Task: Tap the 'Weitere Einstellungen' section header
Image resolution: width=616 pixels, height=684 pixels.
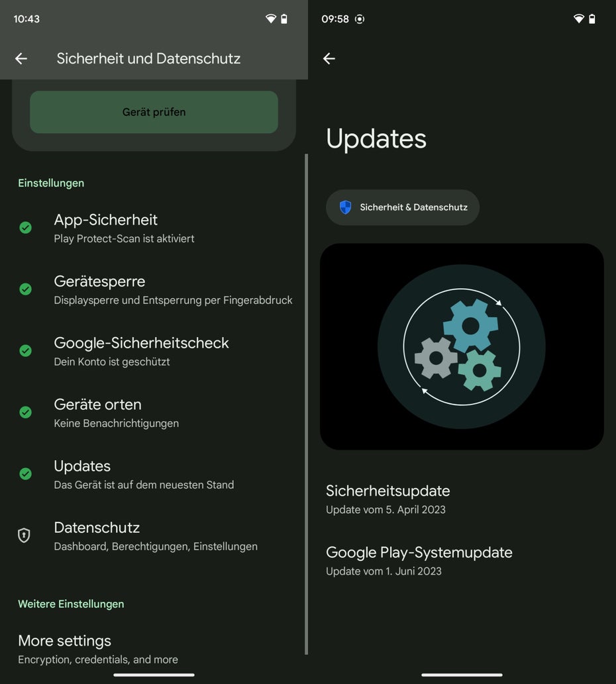Action: click(71, 604)
